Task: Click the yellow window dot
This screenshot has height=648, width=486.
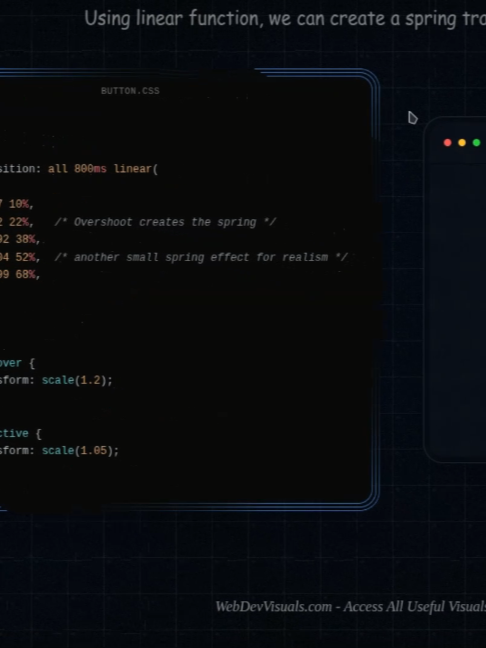Action: pos(462,143)
